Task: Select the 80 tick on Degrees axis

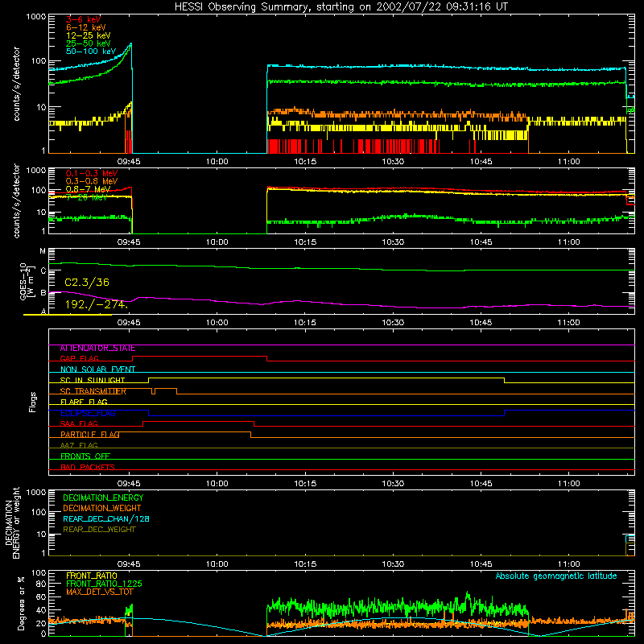Action: (41, 584)
